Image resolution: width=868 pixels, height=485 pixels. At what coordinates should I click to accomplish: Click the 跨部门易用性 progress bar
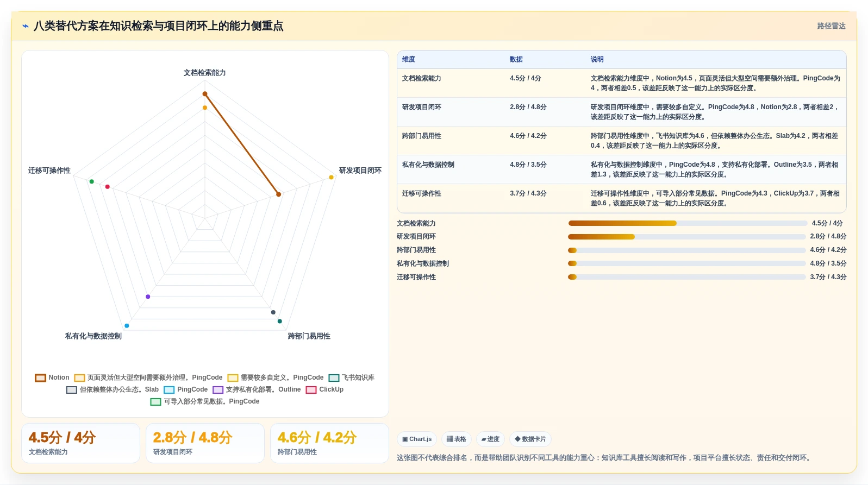[x=687, y=250]
